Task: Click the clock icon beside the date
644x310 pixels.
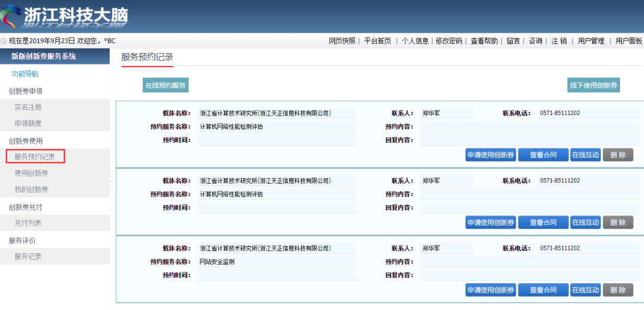Action: (x=4, y=41)
